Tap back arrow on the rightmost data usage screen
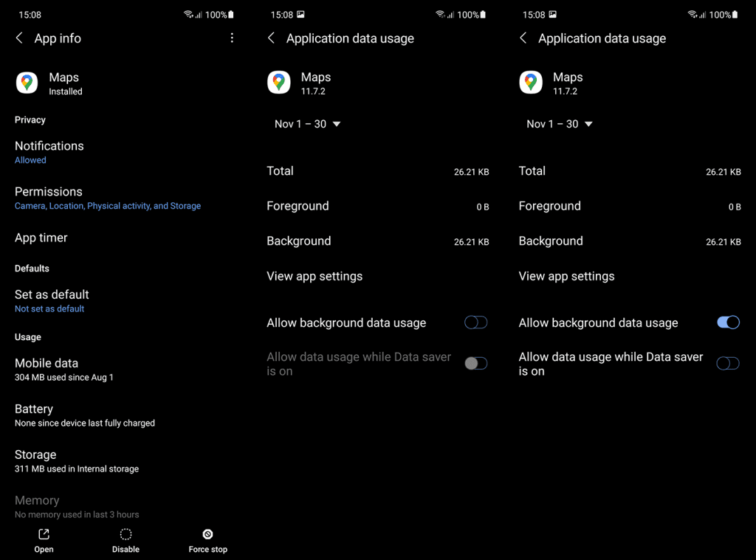Screen dimensions: 756x560 (523, 38)
